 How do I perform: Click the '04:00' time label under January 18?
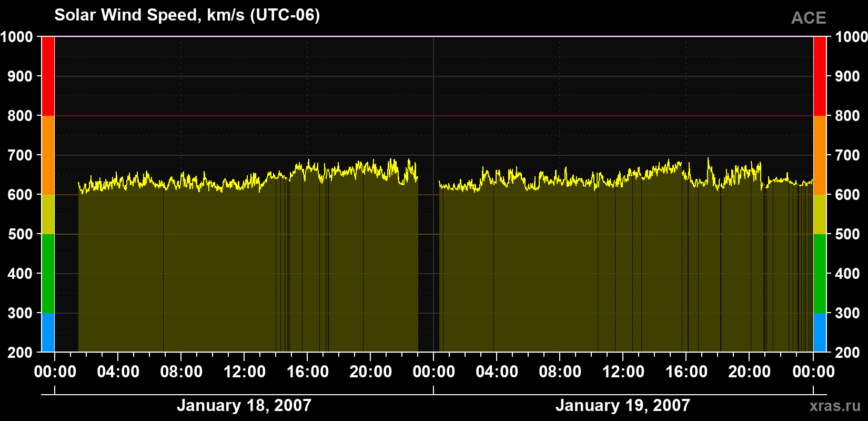(118, 372)
